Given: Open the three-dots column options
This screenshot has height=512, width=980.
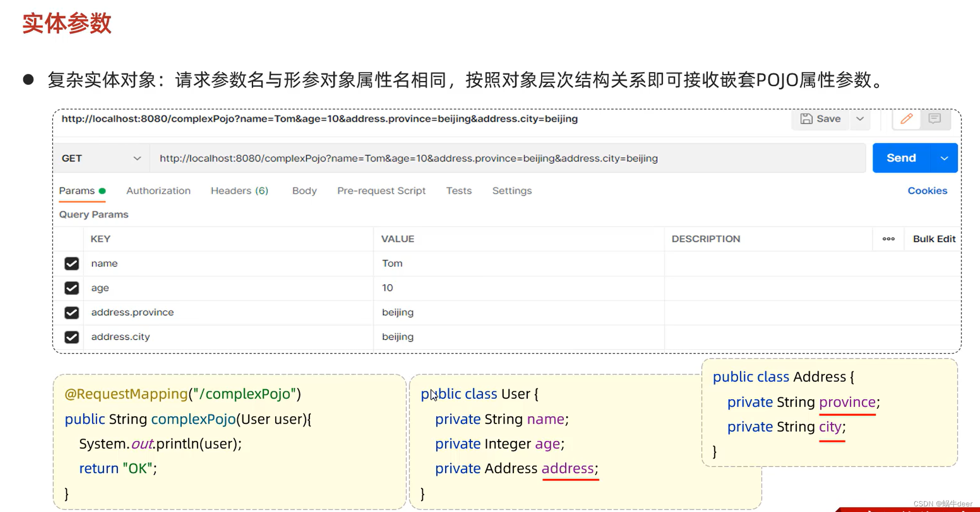Looking at the screenshot, I should [x=889, y=239].
